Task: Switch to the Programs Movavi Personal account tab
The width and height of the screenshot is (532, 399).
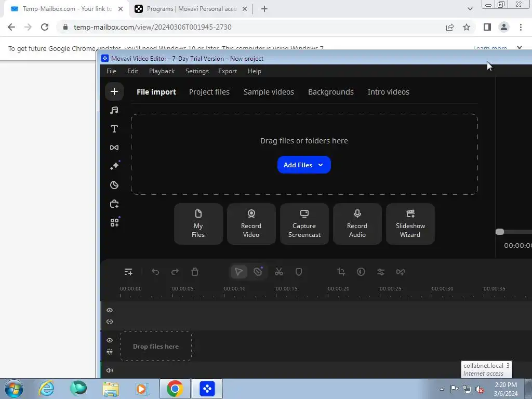Action: point(191,9)
